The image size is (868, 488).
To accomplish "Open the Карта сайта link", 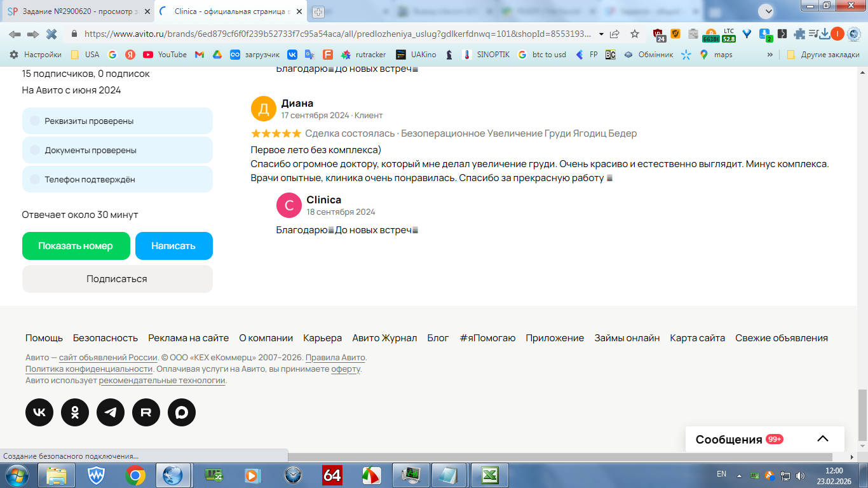I will (697, 338).
